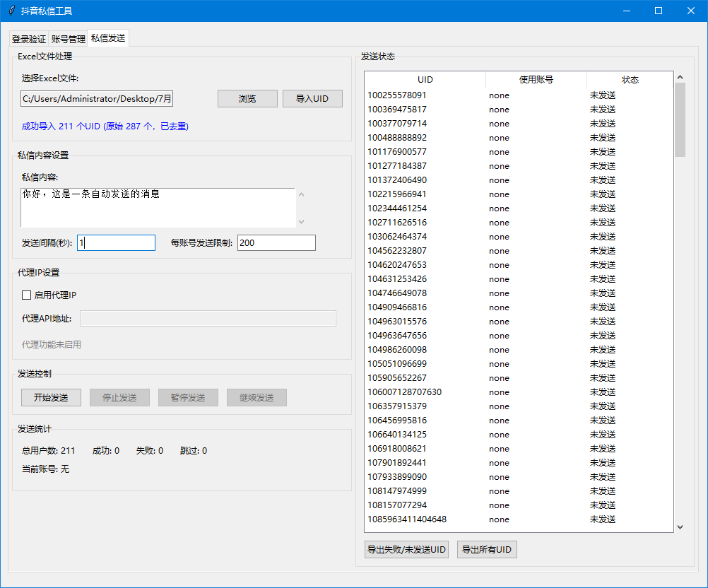Click inside the 私信内容 message text box

(158, 208)
